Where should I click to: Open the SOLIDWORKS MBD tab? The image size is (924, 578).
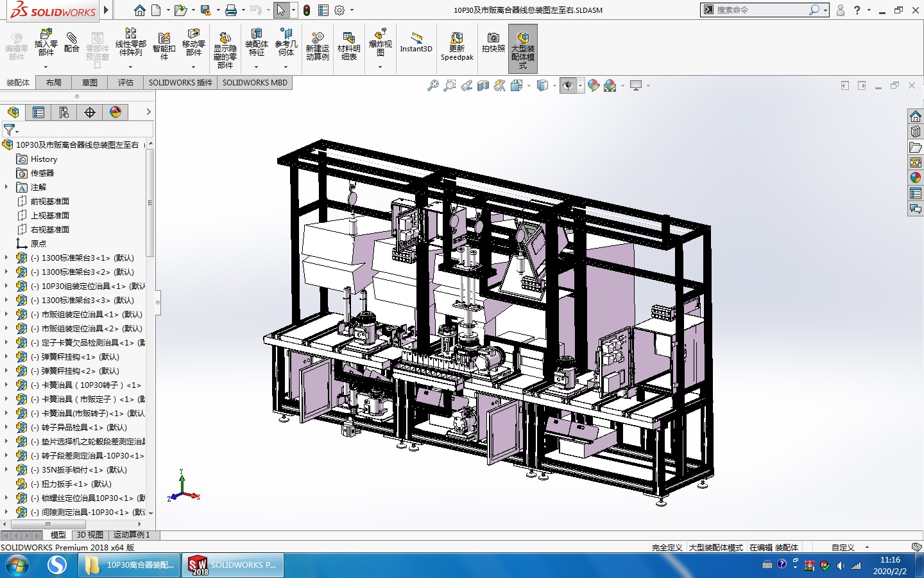click(x=254, y=82)
